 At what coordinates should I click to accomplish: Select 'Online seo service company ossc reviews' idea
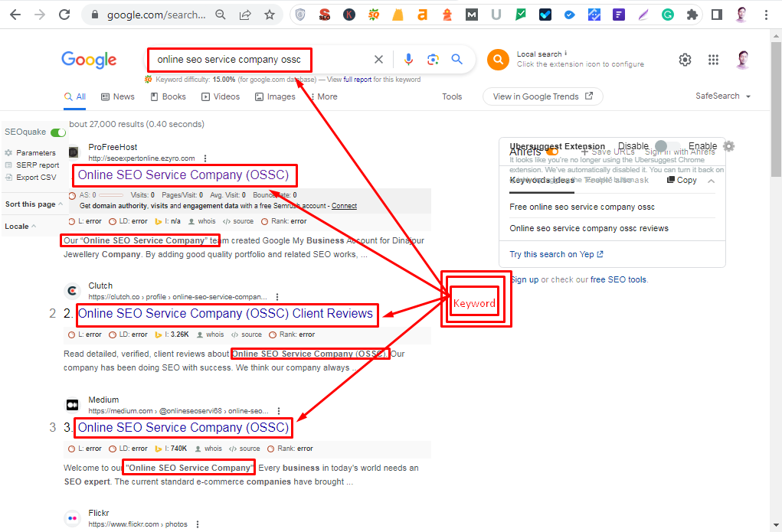[589, 228]
